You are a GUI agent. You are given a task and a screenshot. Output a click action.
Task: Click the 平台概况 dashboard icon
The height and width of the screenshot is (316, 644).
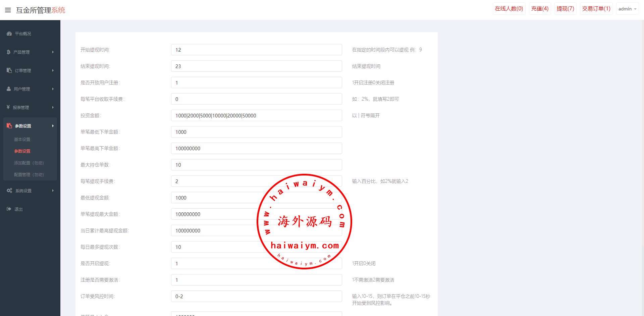pyautogui.click(x=9, y=34)
